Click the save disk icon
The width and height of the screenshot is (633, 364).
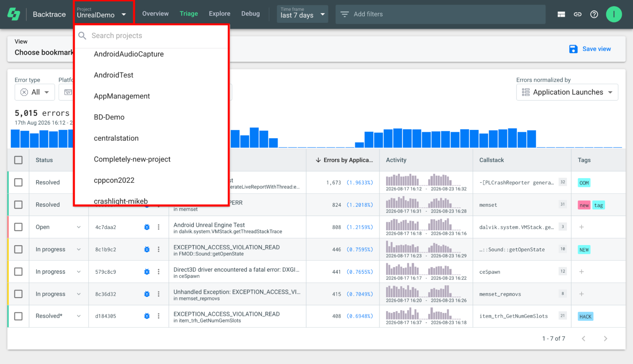(573, 49)
